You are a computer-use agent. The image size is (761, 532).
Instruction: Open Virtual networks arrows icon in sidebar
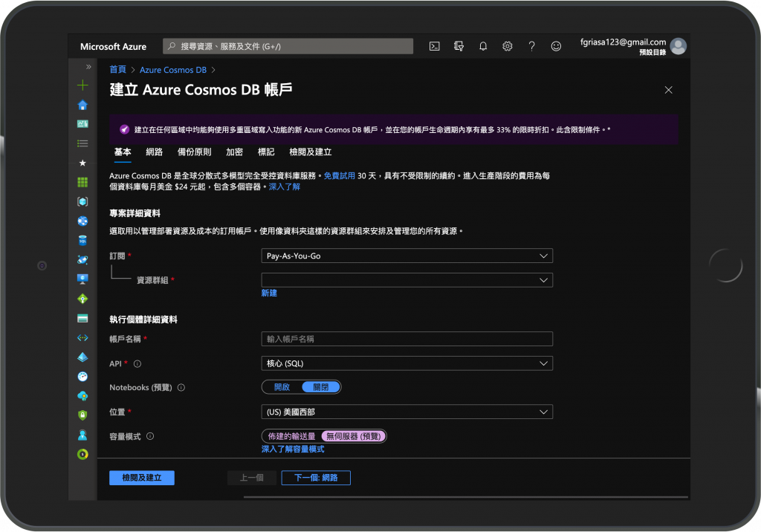pyautogui.click(x=82, y=338)
